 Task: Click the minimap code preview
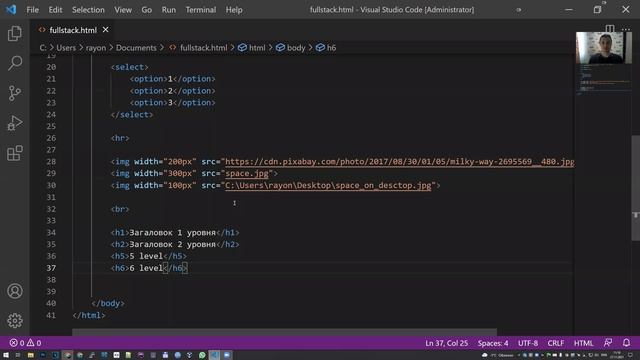603,80
